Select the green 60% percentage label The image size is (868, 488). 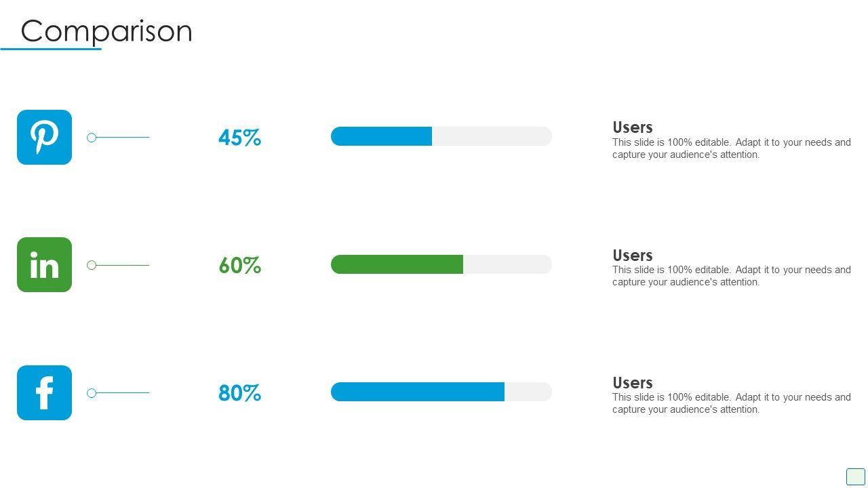click(x=239, y=265)
